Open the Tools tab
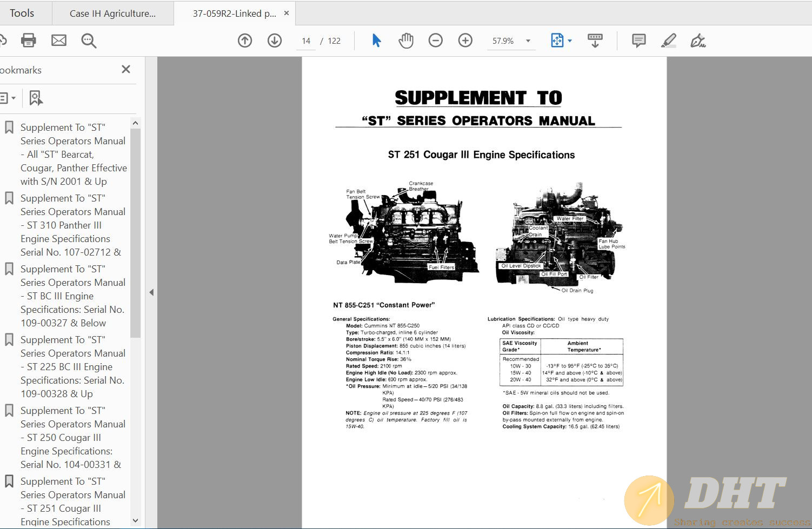 tap(22, 13)
